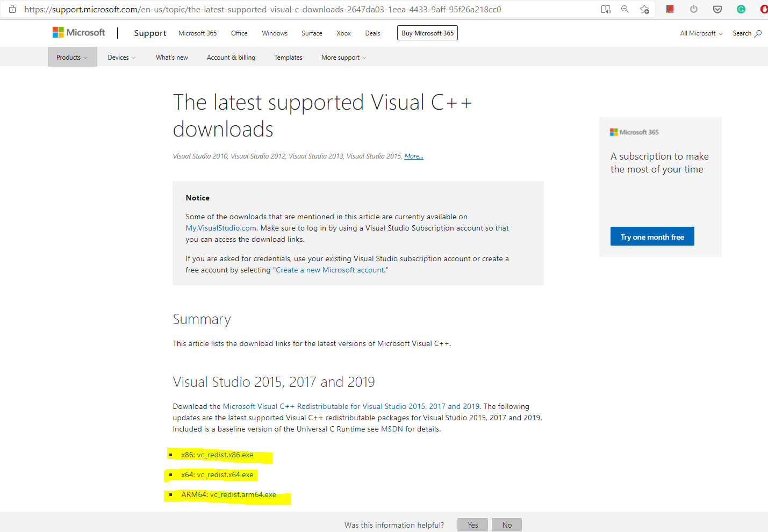Image resolution: width=768 pixels, height=532 pixels.
Task: Click the Visual Studio 2015, 2017 and 2019 heading
Action: (274, 382)
